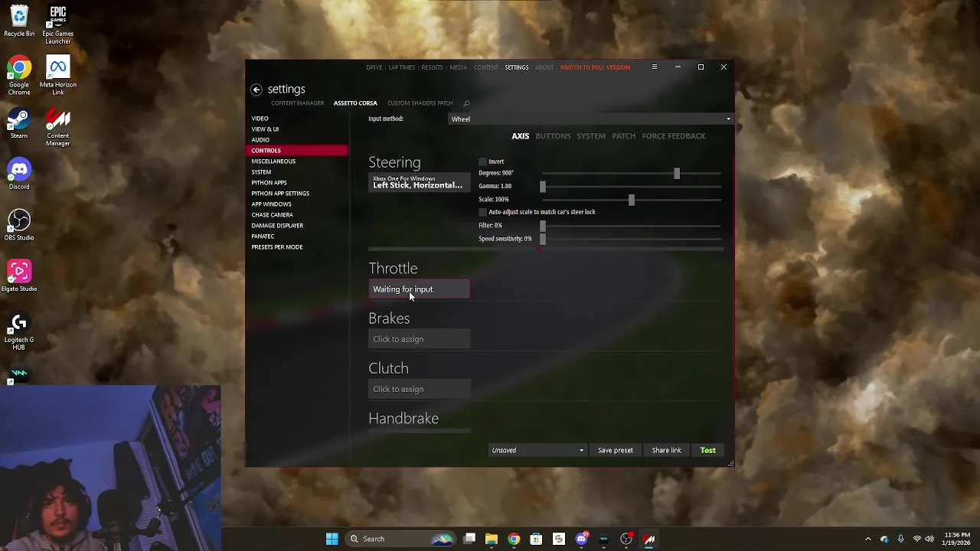The width and height of the screenshot is (980, 551).
Task: Switch to the BUTTONS tab
Action: (553, 136)
